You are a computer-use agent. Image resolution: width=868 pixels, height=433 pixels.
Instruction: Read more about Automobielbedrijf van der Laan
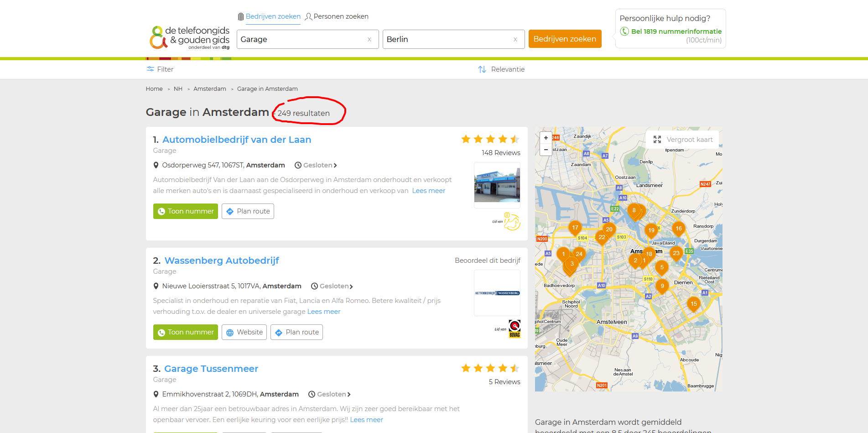tap(429, 191)
